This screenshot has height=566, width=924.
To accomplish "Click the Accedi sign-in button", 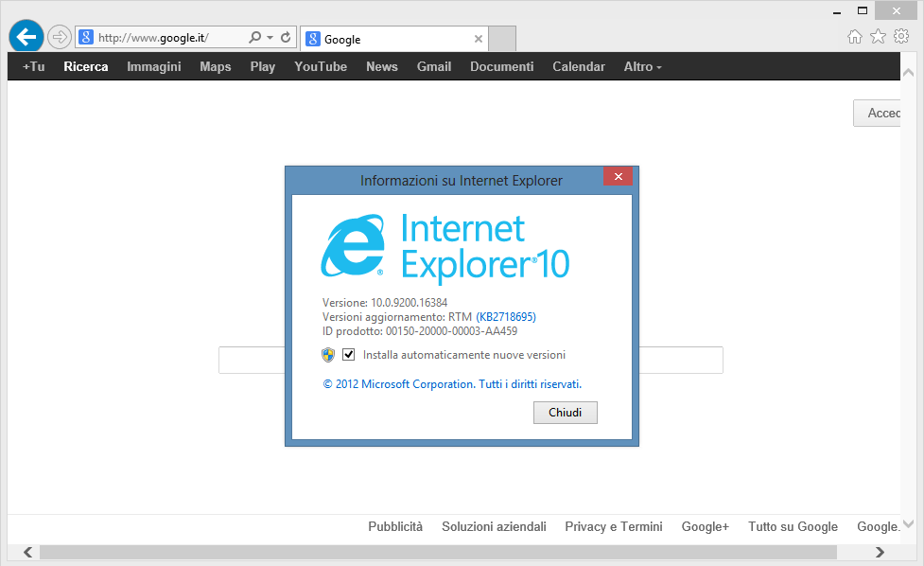I will [878, 113].
